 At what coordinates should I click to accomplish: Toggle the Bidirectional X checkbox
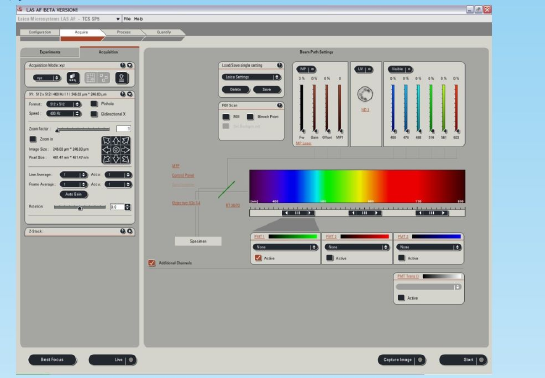[94, 114]
